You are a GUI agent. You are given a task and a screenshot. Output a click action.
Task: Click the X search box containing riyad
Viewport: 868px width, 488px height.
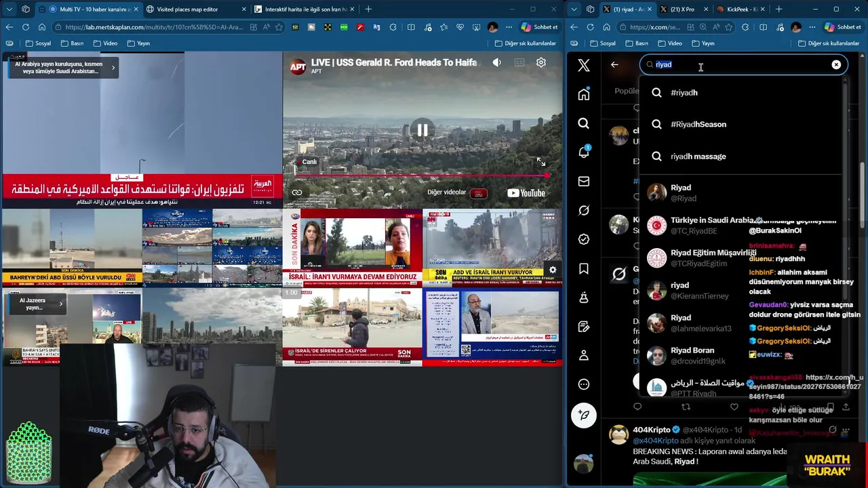[744, 64]
